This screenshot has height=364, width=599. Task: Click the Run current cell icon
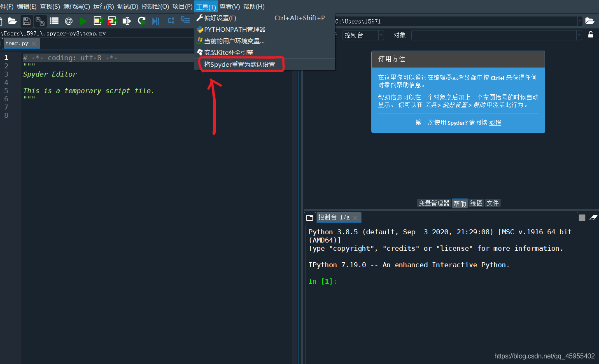(98, 21)
